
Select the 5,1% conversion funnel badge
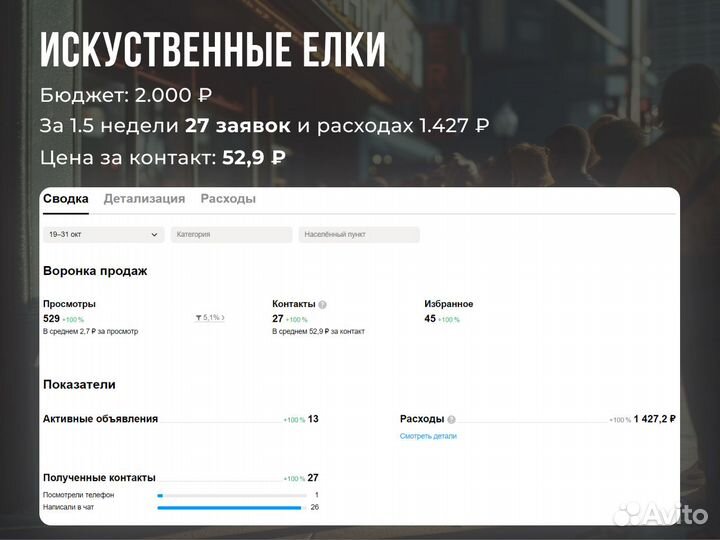210,317
